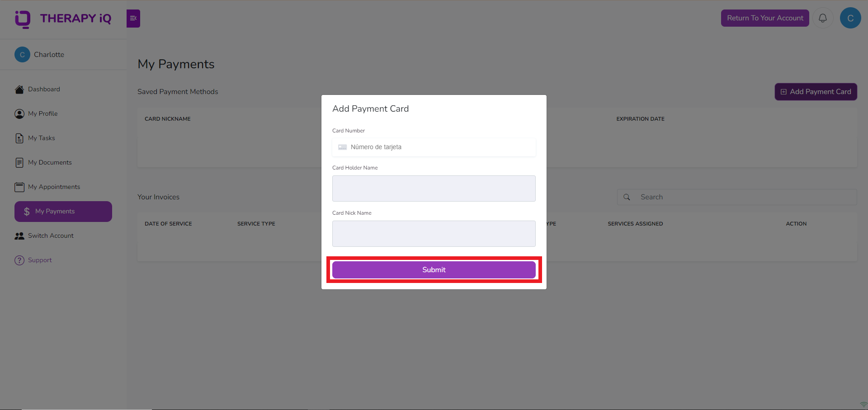Open the My Appointments section

coord(19,187)
